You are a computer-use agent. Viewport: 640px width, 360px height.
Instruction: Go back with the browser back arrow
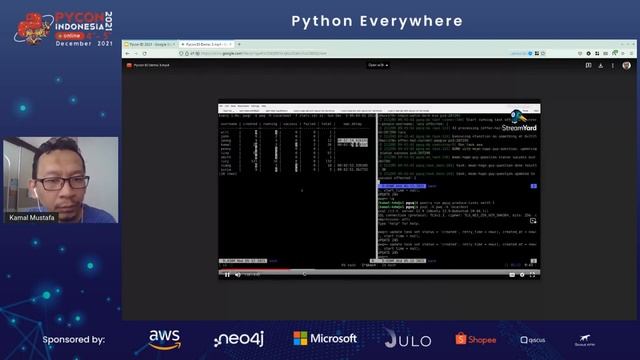(128, 53)
